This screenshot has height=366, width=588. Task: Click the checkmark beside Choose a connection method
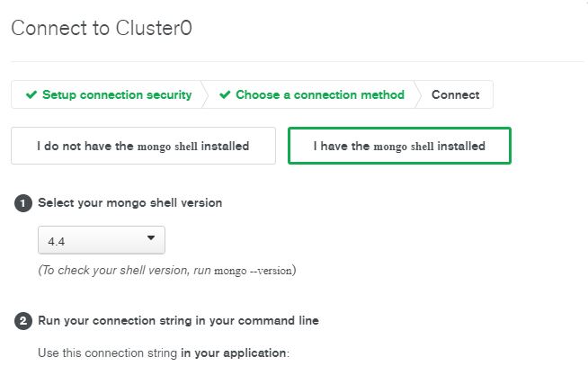[225, 95]
